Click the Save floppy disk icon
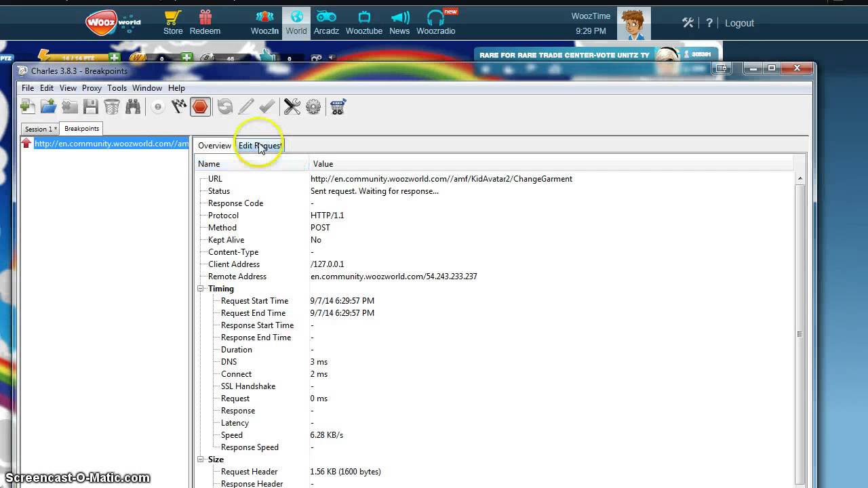 [x=91, y=106]
